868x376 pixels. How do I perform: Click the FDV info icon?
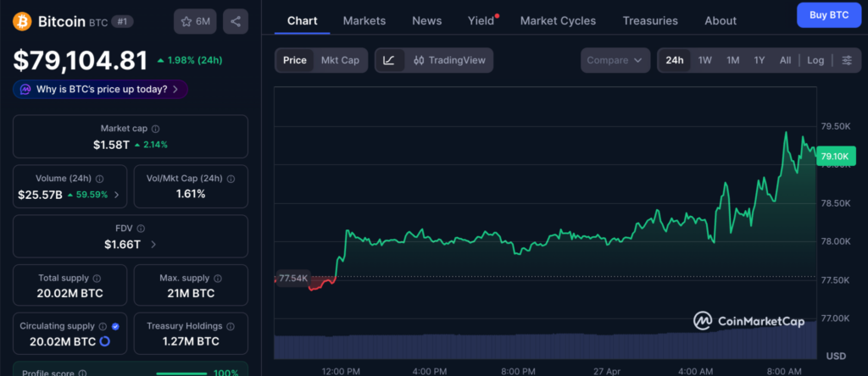coord(141,229)
